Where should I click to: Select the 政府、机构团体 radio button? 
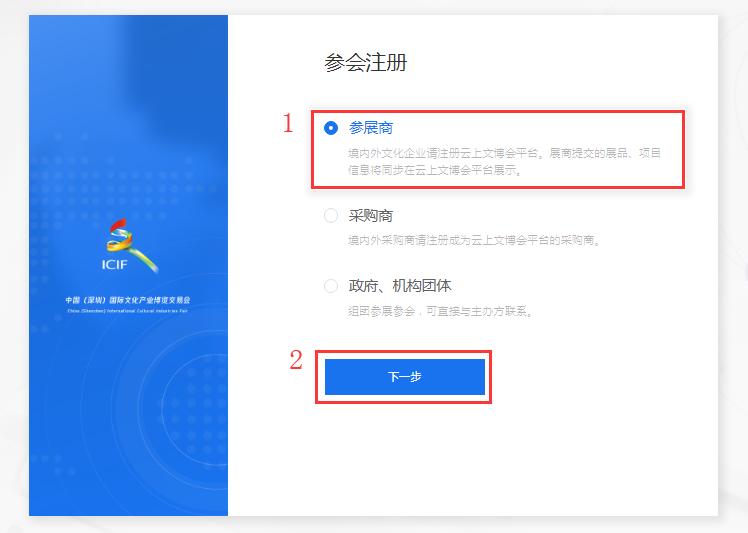331,286
